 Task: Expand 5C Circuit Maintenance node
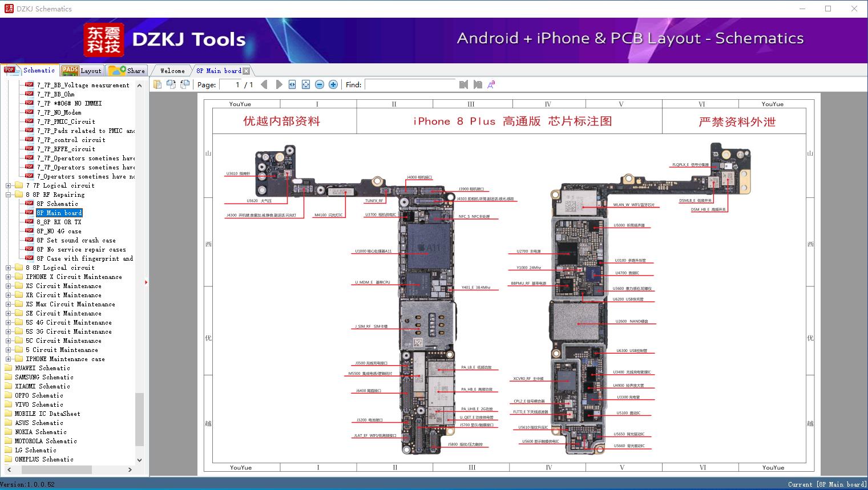[9, 341]
